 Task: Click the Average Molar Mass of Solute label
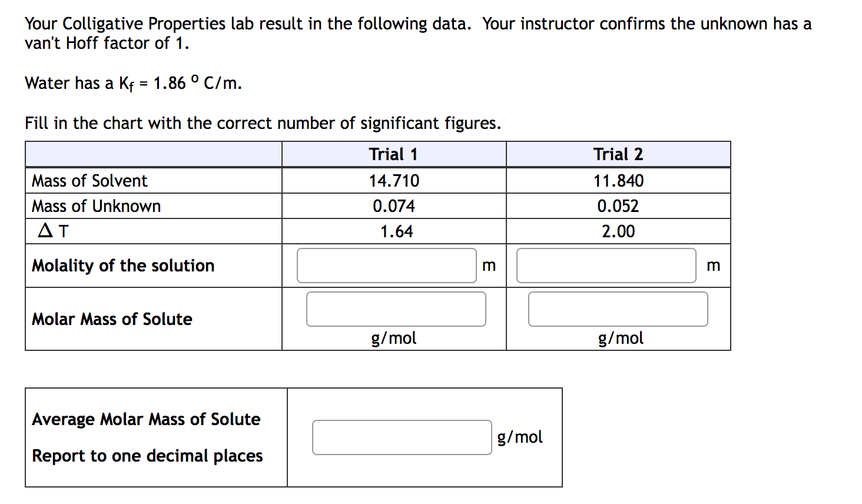pos(146,419)
